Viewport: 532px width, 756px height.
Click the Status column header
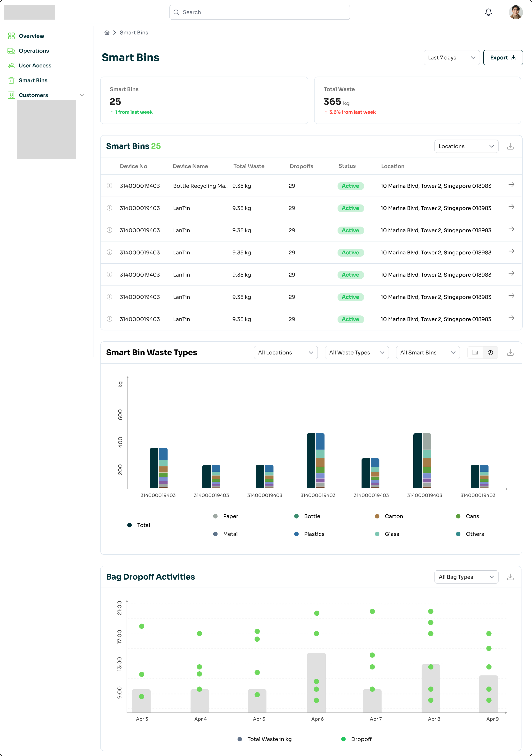[x=347, y=166]
